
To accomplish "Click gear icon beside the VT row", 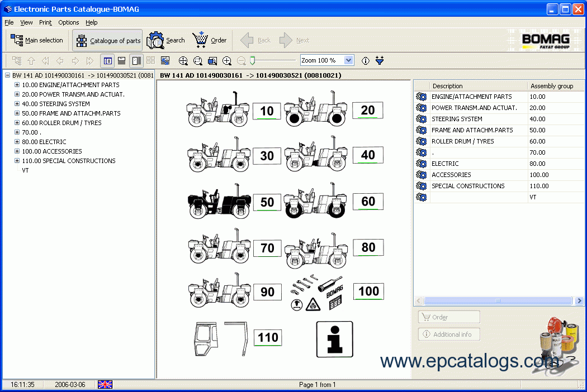I will [422, 197].
